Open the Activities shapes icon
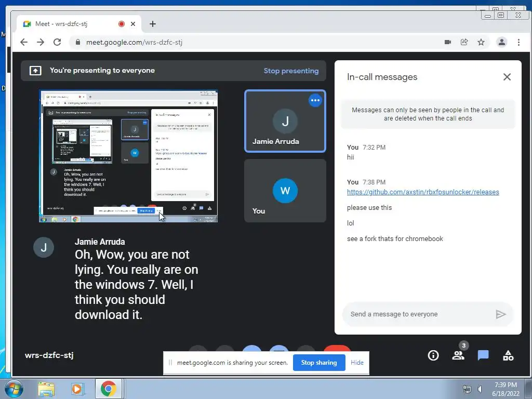532x399 pixels. click(508, 355)
